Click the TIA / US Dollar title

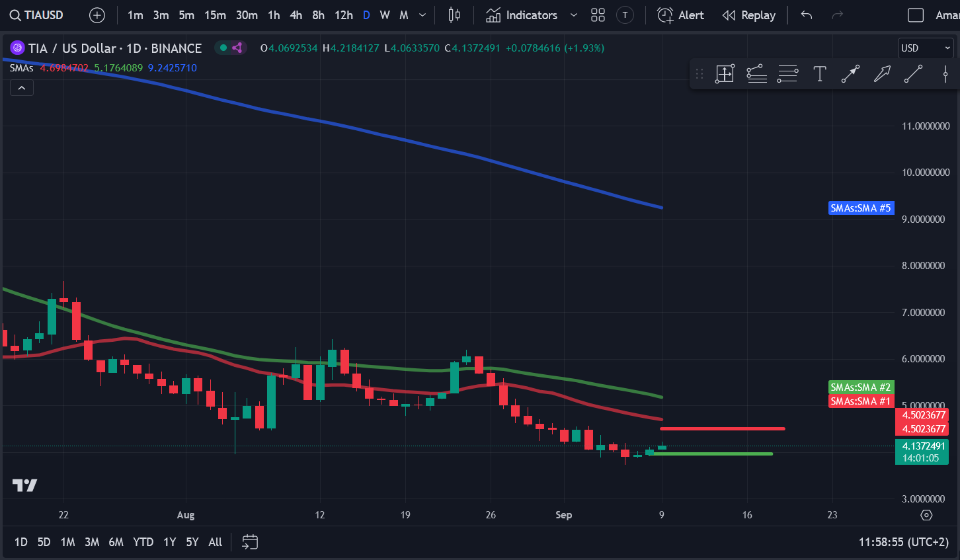[x=115, y=48]
